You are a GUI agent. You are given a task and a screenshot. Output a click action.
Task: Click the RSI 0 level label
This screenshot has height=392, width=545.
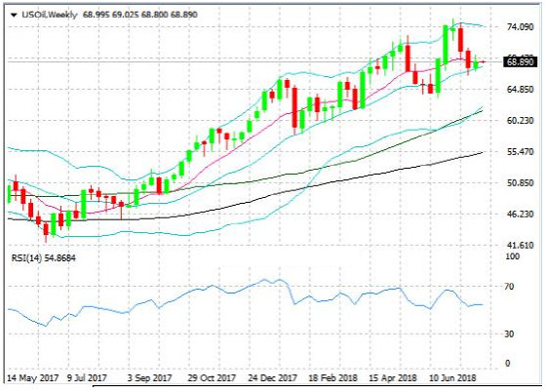click(x=507, y=363)
